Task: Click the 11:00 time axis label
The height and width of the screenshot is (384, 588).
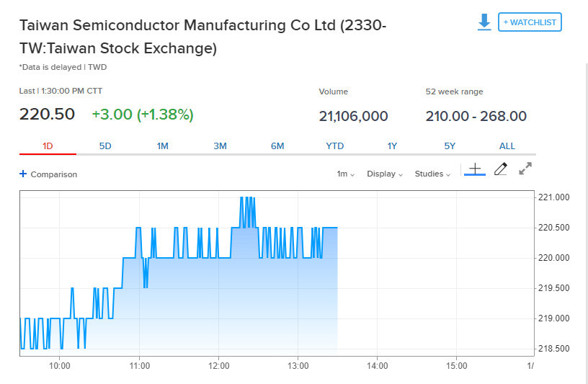Action: pyautogui.click(x=140, y=365)
